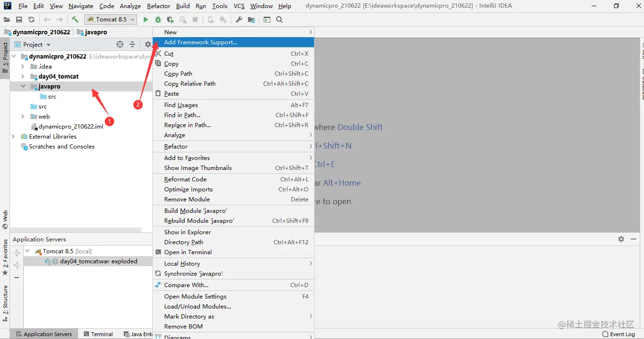Select Copy Relative Path menu entry
Screen dimensions: 644x339
click(233, 83)
